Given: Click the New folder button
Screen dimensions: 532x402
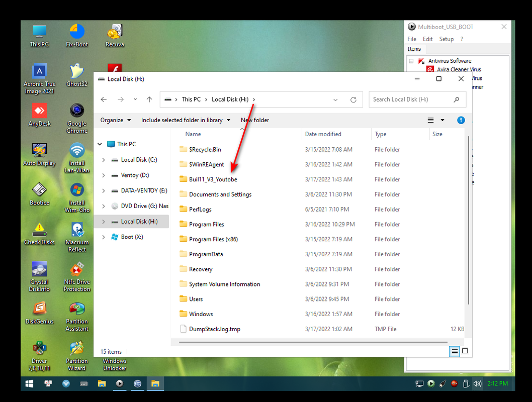Looking at the screenshot, I should tap(255, 120).
